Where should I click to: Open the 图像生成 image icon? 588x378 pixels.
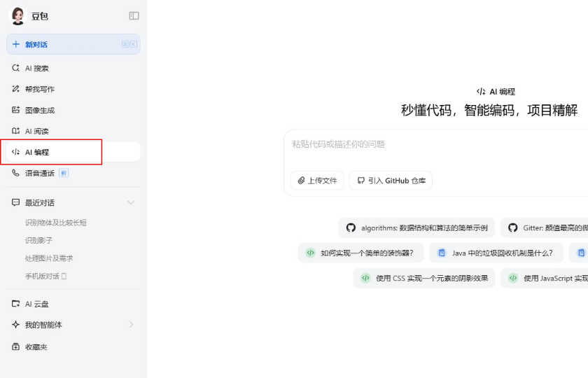(x=16, y=111)
